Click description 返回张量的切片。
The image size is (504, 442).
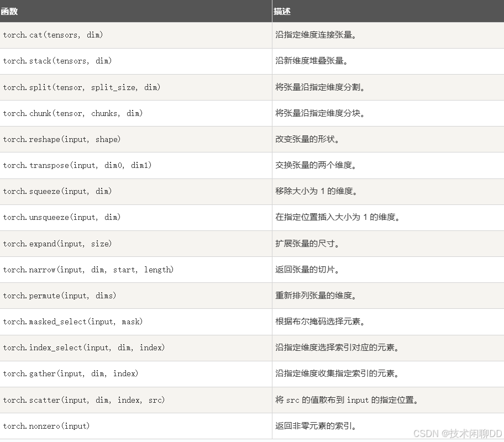coord(307,270)
